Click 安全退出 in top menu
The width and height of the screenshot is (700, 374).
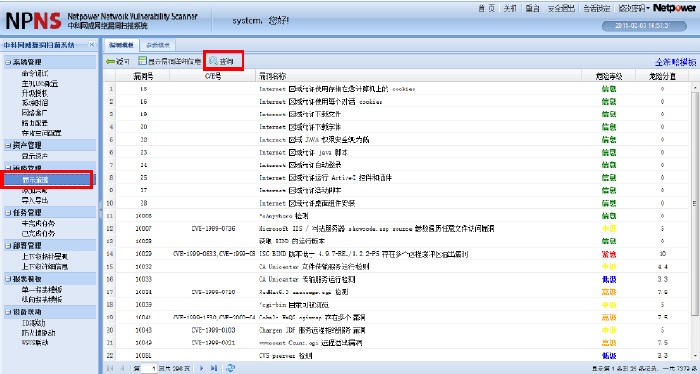click(561, 8)
